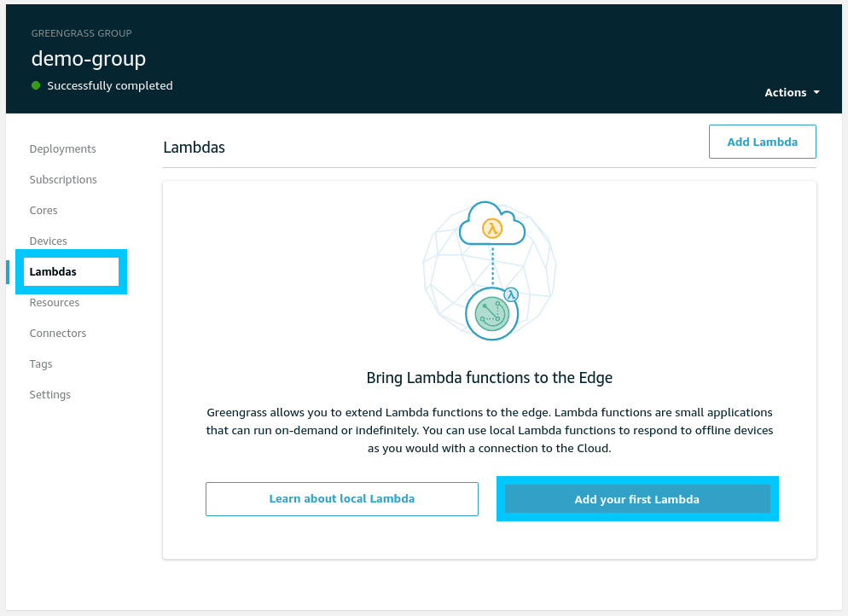Click the small blue lambda badge icon
This screenshot has width=848, height=616.
coord(511,294)
